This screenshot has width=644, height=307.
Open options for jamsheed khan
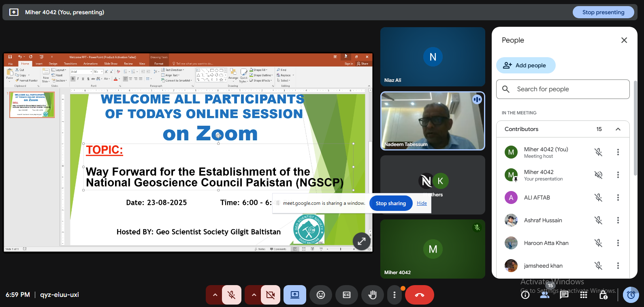click(618, 266)
